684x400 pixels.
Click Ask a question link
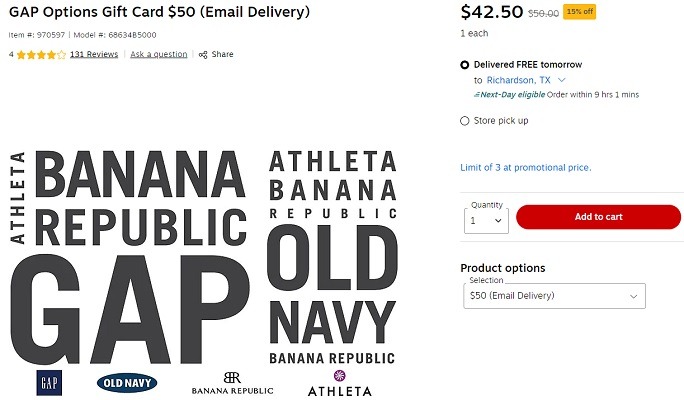pos(159,54)
